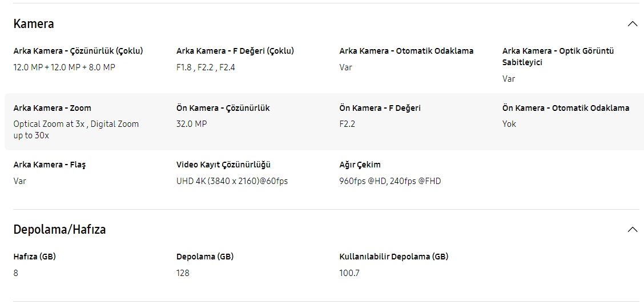Click the Kamera section heading
644x304 pixels.
34,24
